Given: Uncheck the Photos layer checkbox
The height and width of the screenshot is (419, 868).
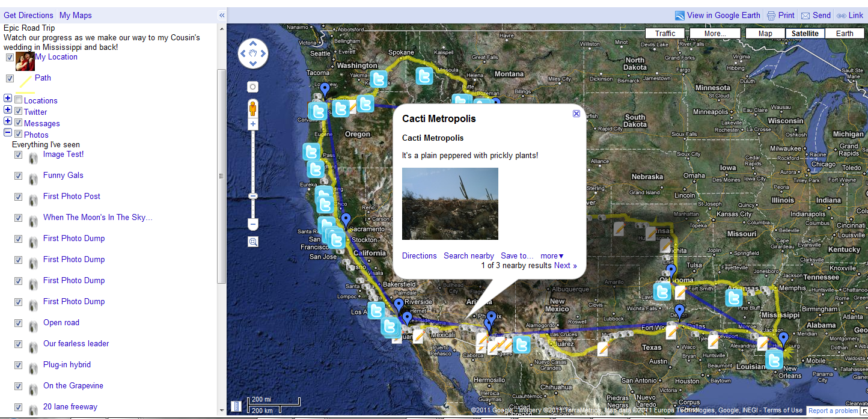Looking at the screenshot, I should pos(19,134).
